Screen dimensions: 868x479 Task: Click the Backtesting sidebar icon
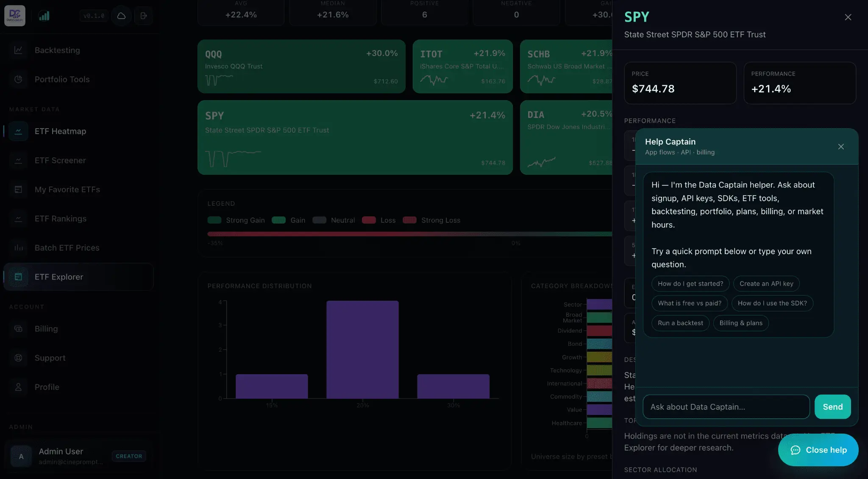coord(18,50)
